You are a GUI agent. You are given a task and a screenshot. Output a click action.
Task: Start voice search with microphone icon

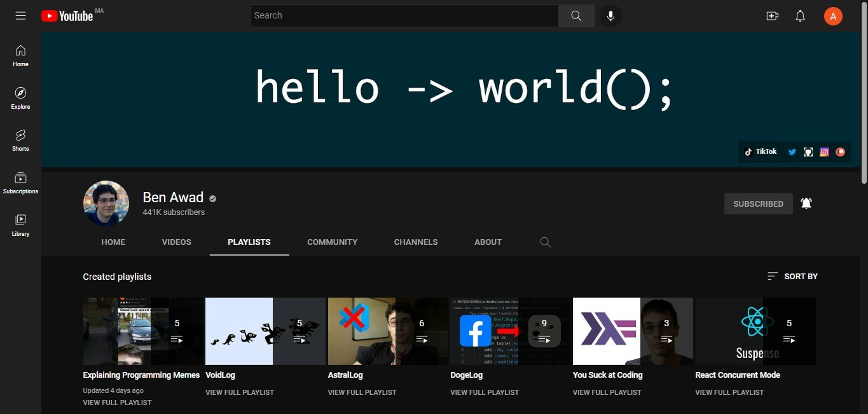pos(610,16)
